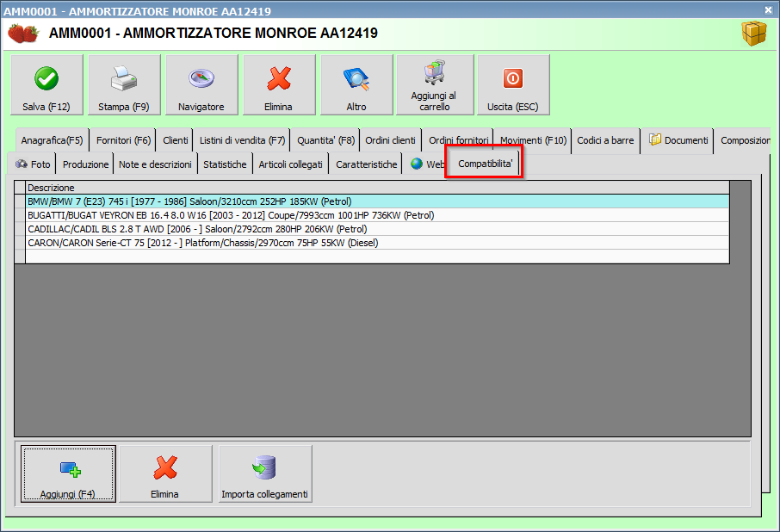Open the Listini di vendita (F7) tab

(x=242, y=140)
